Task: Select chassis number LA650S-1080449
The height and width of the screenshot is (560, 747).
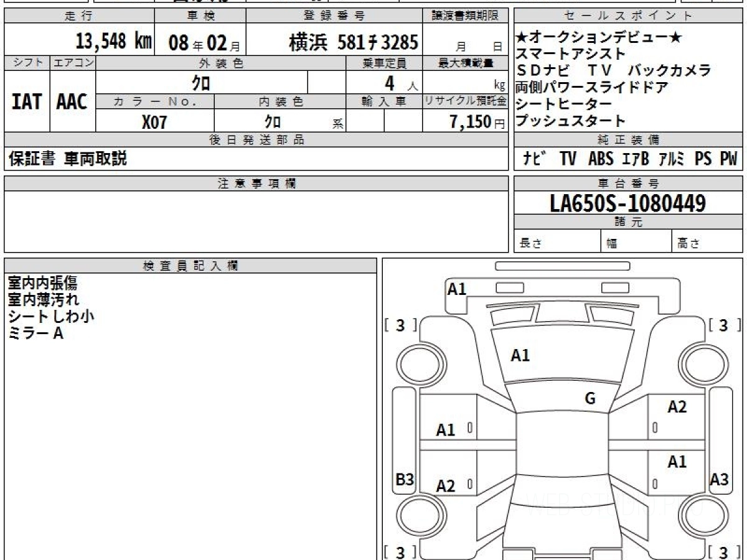Action: (629, 203)
